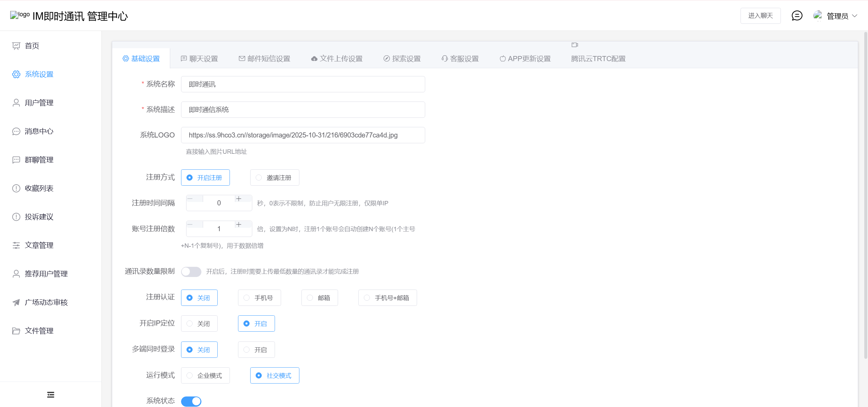Open 用户管理 in the sidebar
Screen dimensions: 868x407
(x=39, y=103)
